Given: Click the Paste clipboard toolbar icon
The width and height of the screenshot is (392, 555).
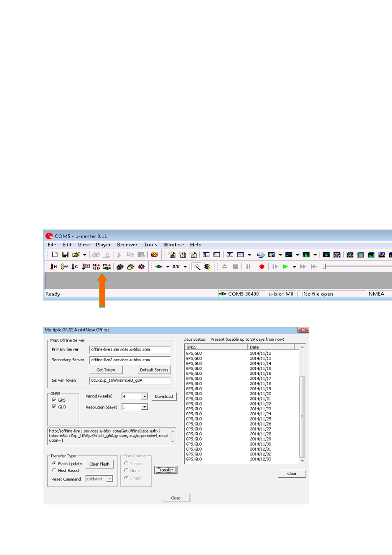Looking at the screenshot, I should [x=141, y=255].
